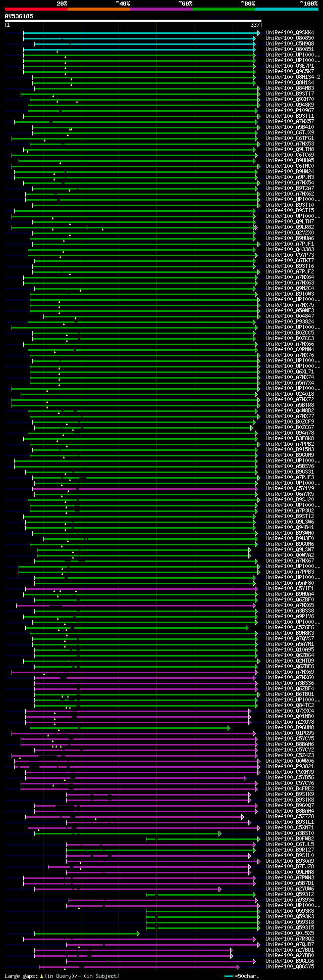Viewport: 323px width, 980px height.
Task: Open the UniRef100_Q3E7P1 entry
Action: point(290,66)
